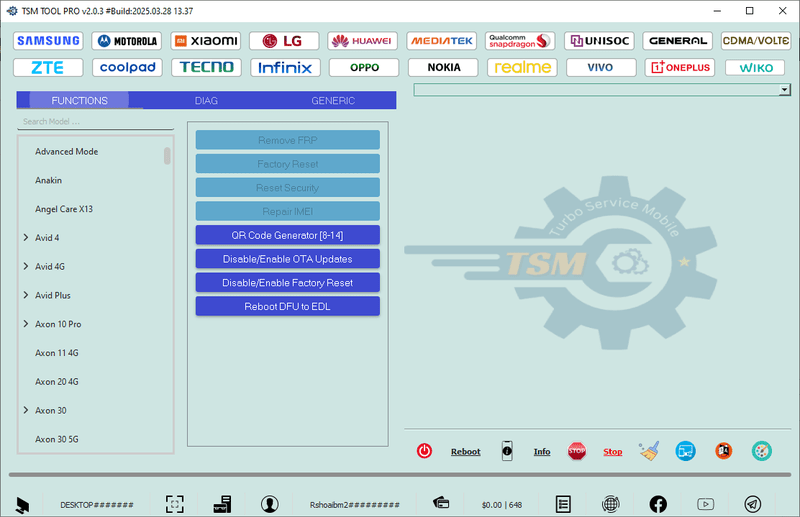800x517 pixels.
Task: Open the Telegram channel icon
Action: pyautogui.click(x=753, y=504)
